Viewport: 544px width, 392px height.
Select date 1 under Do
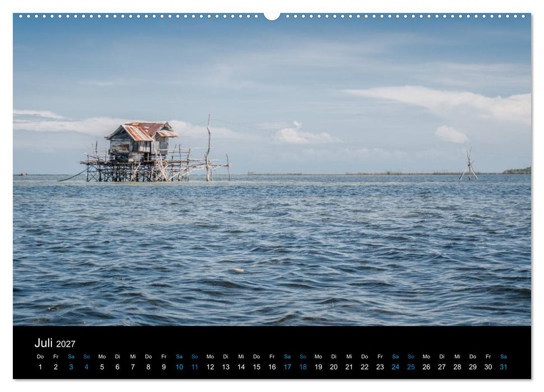coord(40,367)
